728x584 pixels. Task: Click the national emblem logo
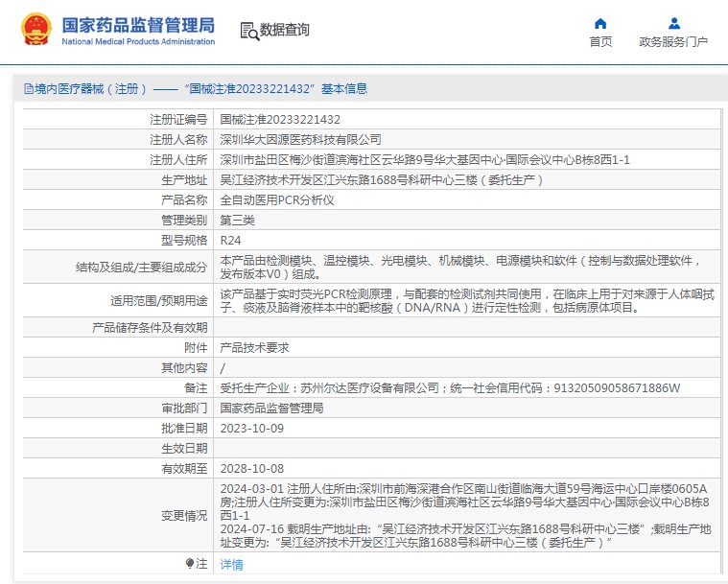tap(36, 29)
